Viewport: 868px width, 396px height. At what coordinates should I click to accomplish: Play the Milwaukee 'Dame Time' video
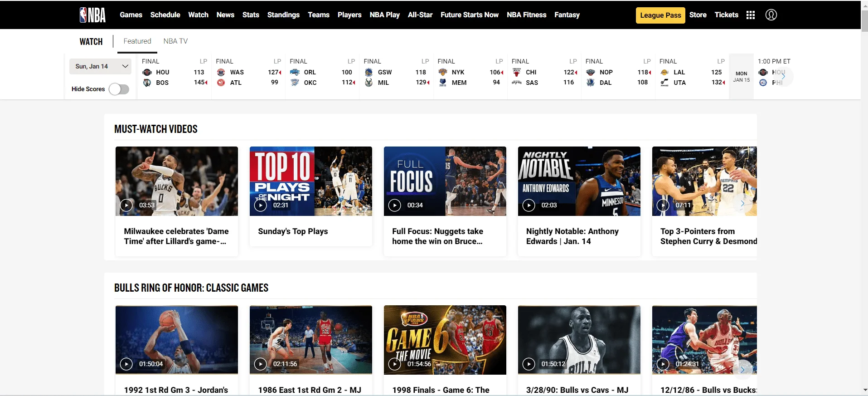click(x=126, y=205)
